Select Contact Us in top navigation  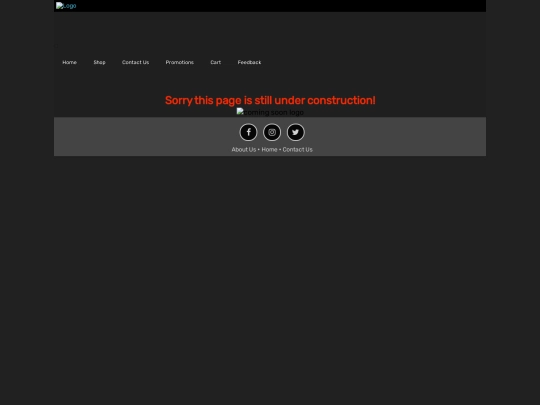[x=135, y=62]
